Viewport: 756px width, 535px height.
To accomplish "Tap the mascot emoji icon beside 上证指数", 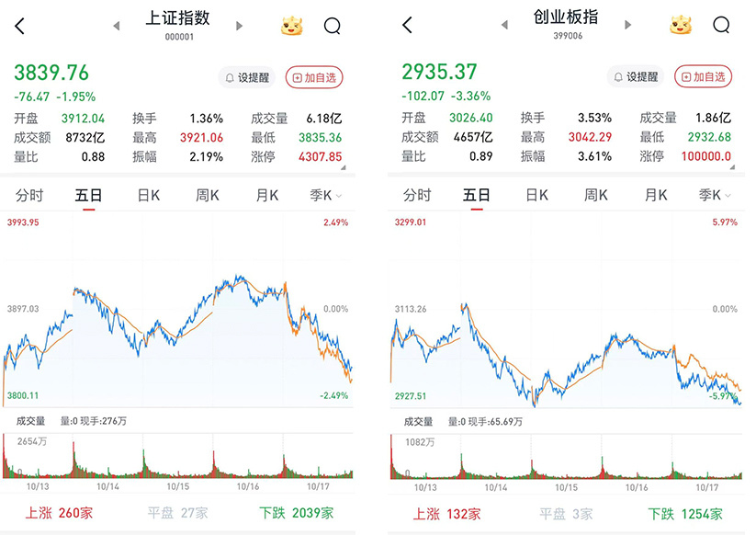I will pos(291,26).
